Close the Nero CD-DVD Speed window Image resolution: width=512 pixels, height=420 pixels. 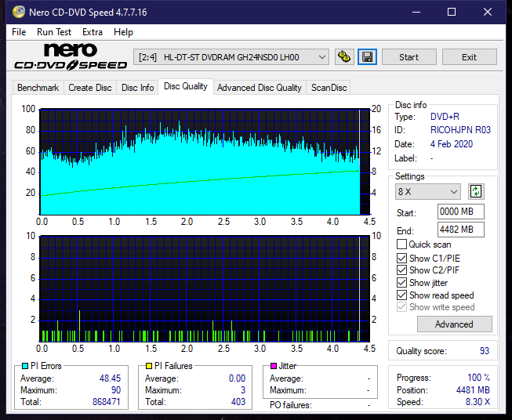[488, 12]
